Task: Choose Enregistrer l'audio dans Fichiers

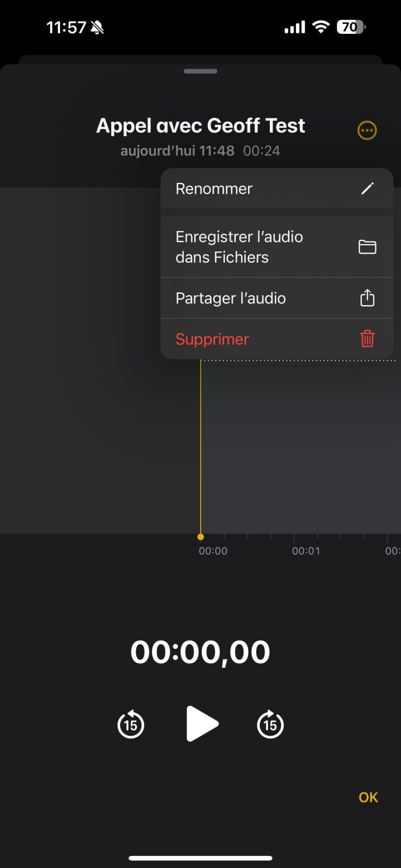Action: click(277, 247)
